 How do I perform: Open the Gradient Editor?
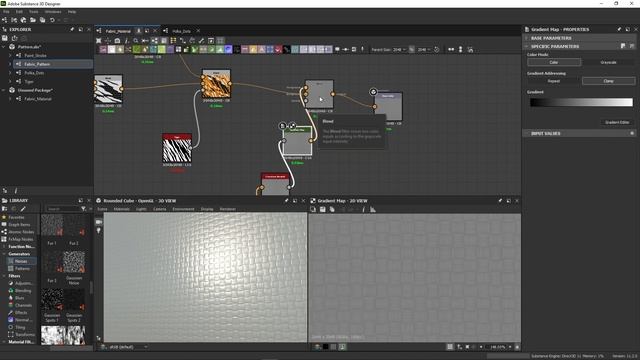[x=617, y=122]
